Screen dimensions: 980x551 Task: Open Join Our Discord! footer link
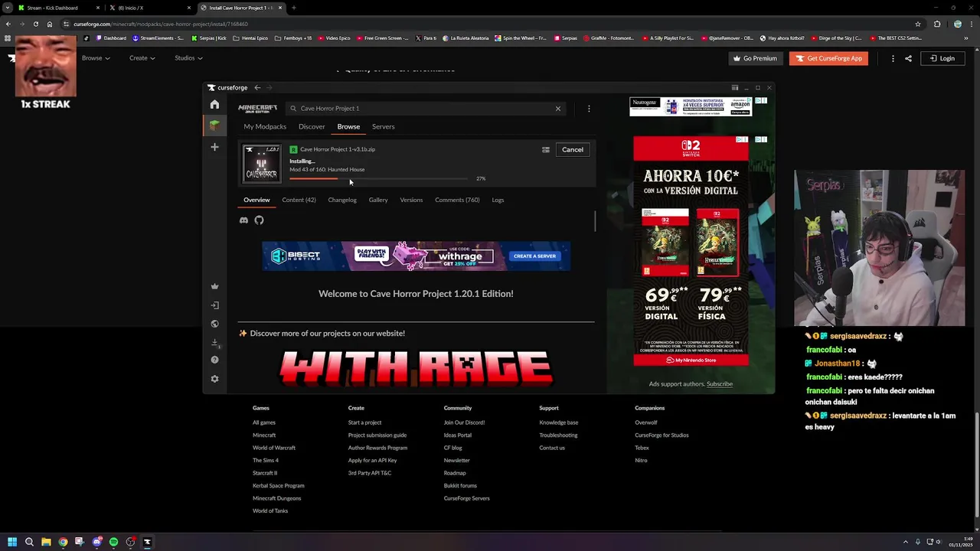[464, 422]
